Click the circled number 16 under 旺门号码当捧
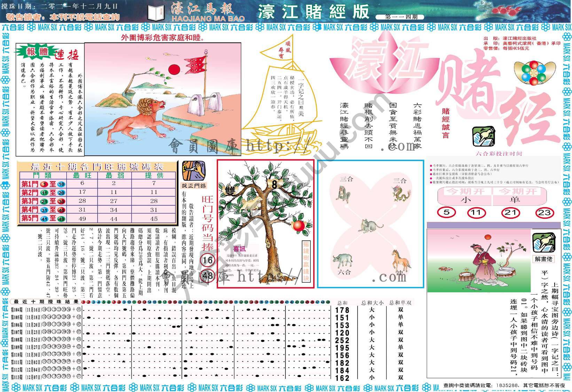The width and height of the screenshot is (572, 392). tap(207, 260)
